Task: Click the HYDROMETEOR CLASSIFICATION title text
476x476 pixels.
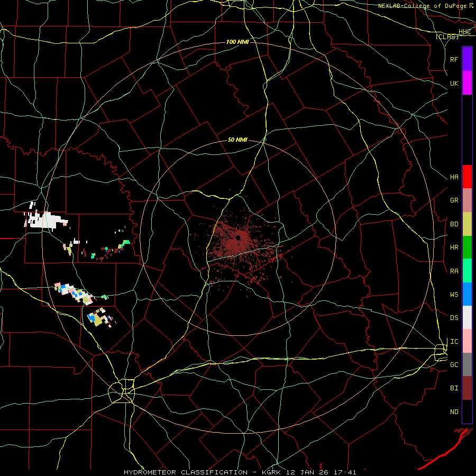Action: tap(186, 472)
